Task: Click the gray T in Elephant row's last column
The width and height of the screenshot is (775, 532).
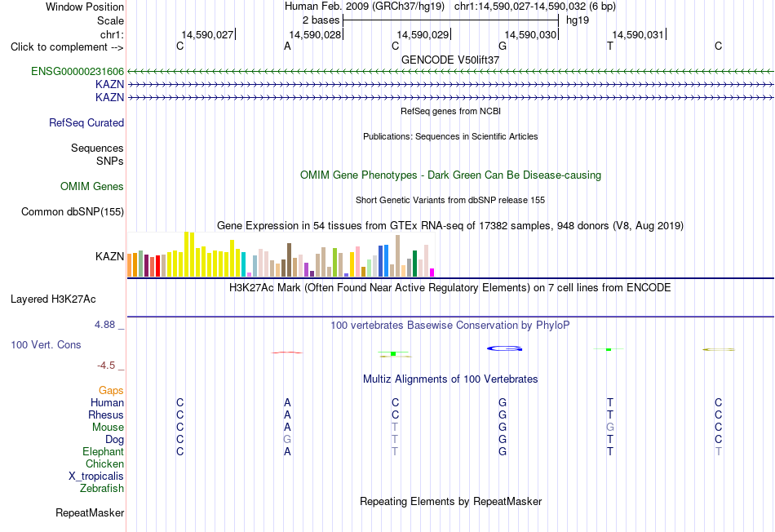Action: (x=718, y=451)
